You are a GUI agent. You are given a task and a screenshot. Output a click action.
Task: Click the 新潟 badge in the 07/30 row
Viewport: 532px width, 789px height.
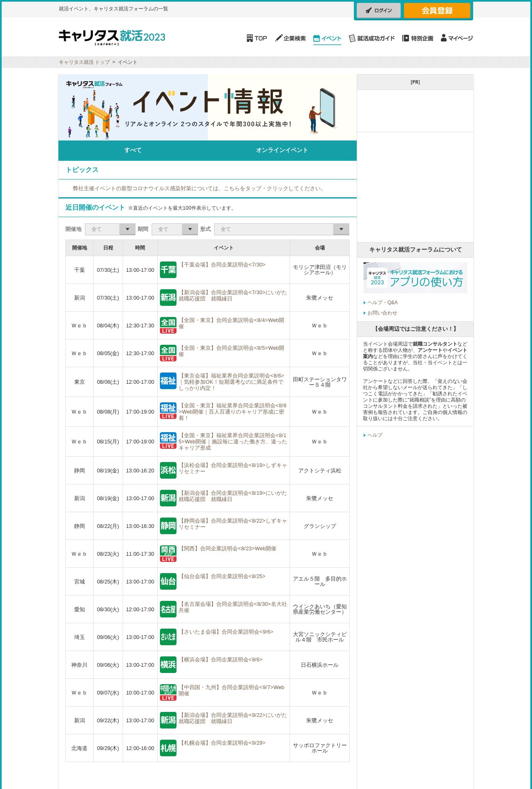click(x=168, y=298)
